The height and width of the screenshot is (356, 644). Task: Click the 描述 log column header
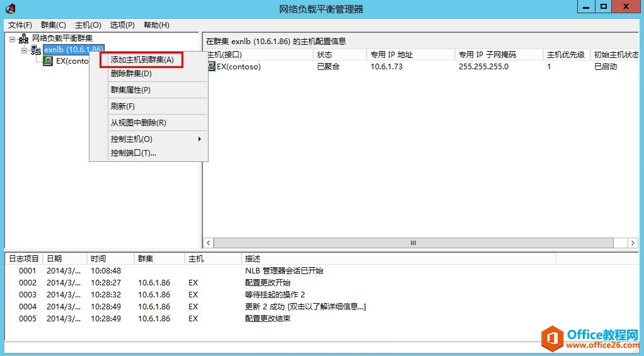[x=398, y=259]
